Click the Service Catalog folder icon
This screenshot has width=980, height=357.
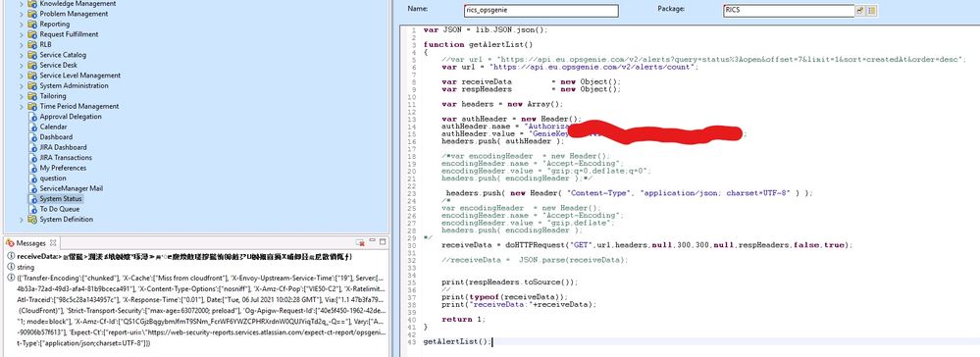(32, 55)
